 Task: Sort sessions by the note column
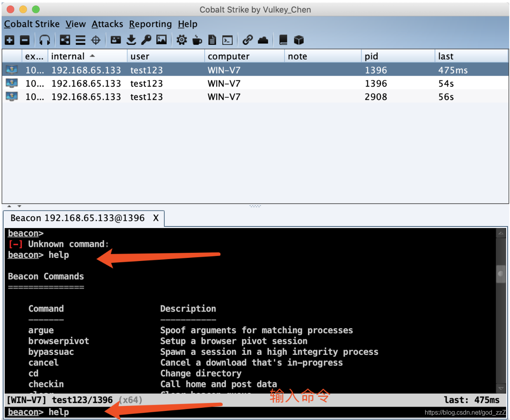pyautogui.click(x=323, y=56)
